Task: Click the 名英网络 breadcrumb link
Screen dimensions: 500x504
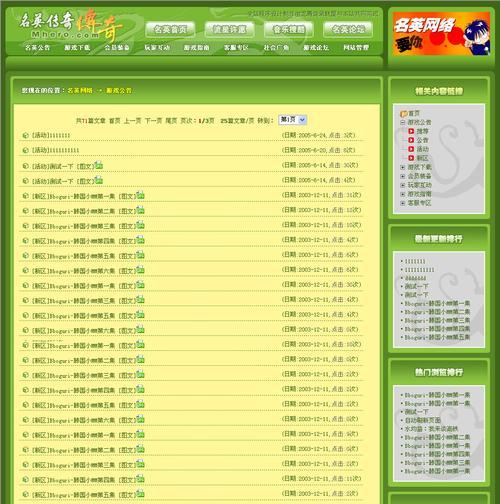Action: tap(80, 90)
